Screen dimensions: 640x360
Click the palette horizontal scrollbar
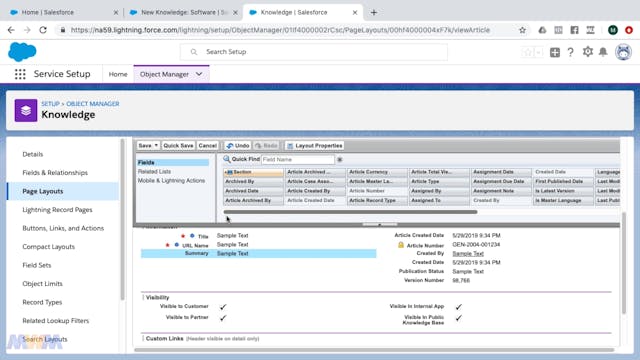(x=350, y=212)
